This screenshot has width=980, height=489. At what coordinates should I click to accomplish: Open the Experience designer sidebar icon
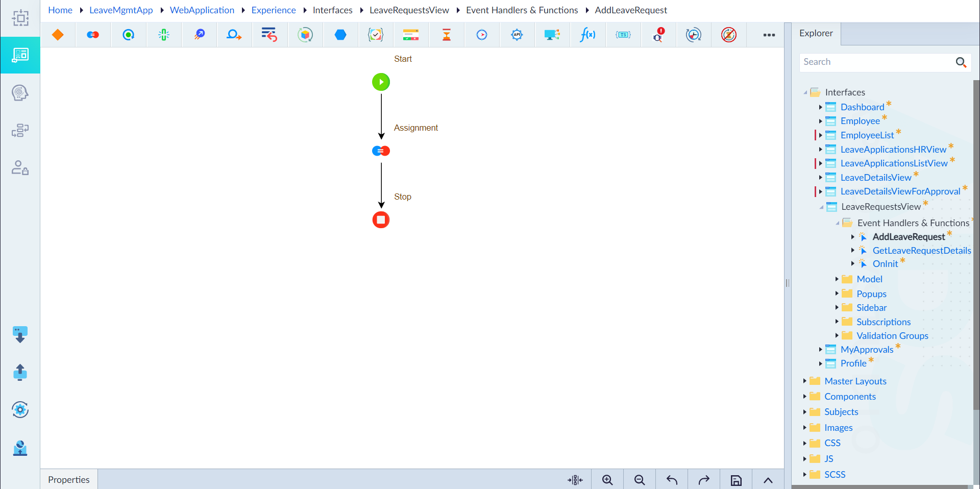click(x=20, y=55)
